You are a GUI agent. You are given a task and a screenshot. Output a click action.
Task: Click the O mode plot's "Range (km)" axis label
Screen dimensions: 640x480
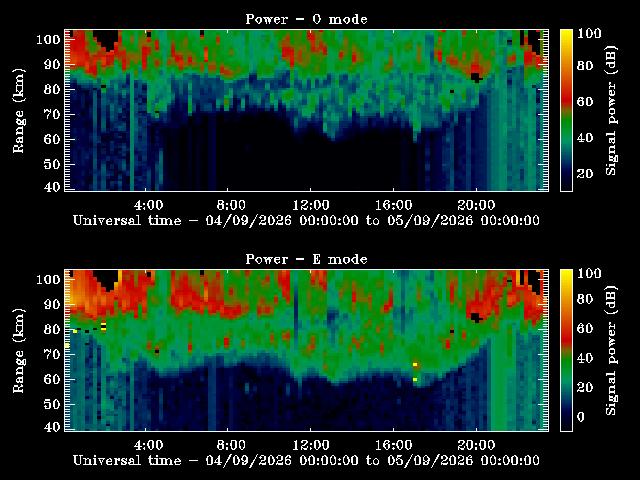(x=19, y=111)
